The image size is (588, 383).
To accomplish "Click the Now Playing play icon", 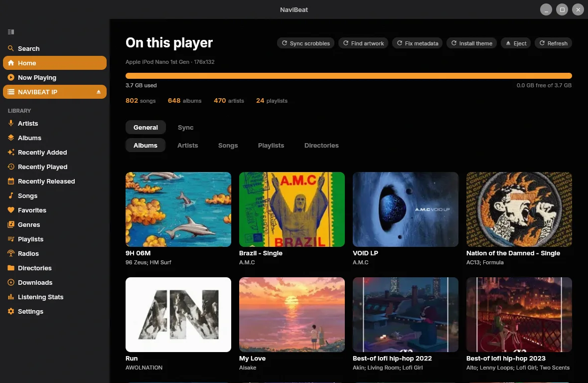I will (x=11, y=77).
